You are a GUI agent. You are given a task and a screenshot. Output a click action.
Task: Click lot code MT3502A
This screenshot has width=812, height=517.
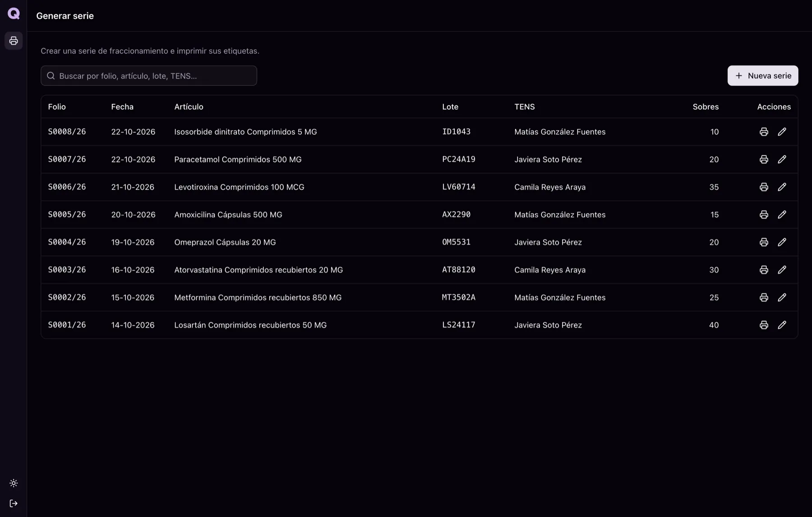pos(459,297)
